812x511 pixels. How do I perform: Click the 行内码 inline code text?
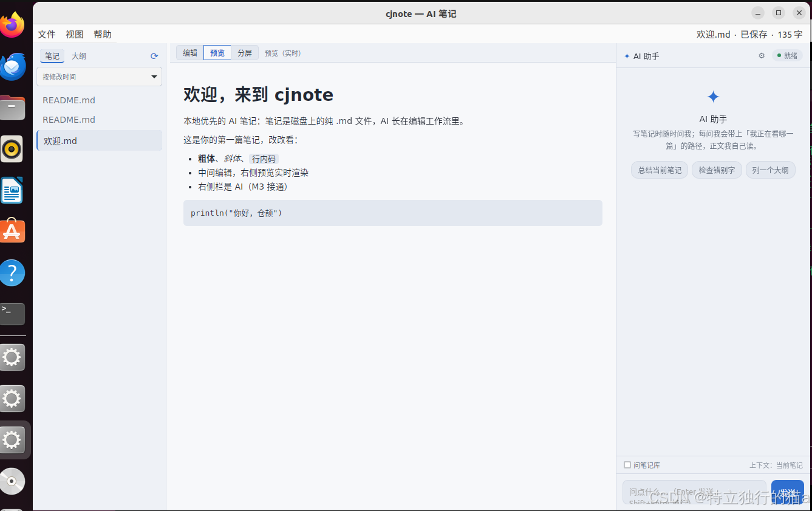click(x=264, y=159)
